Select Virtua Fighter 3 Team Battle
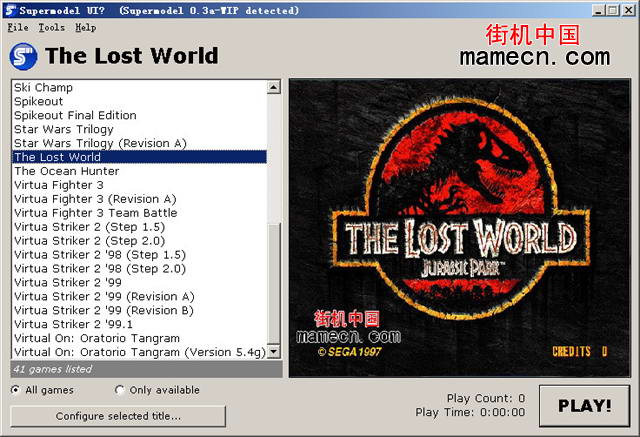Screen dimensions: 640x437 tap(95, 213)
